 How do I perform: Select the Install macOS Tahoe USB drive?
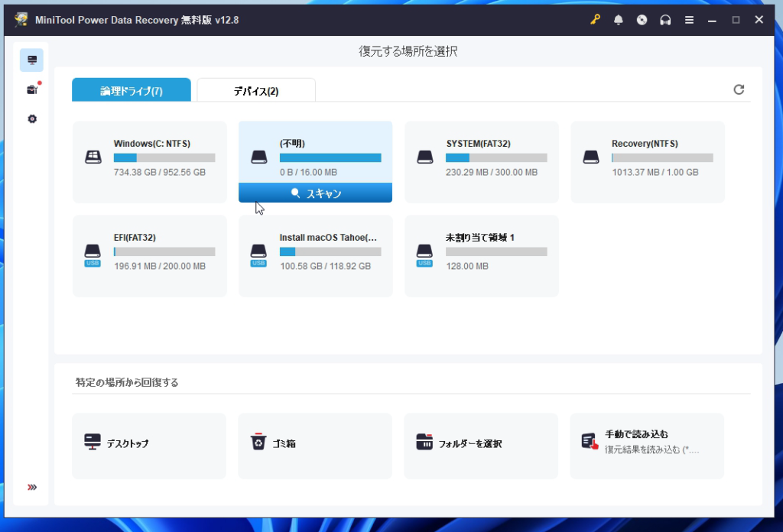316,255
